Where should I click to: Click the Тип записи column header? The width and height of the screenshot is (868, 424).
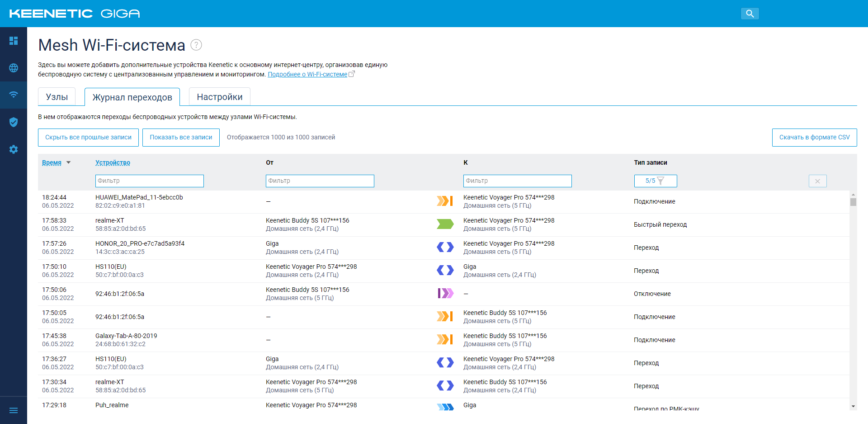pos(650,162)
